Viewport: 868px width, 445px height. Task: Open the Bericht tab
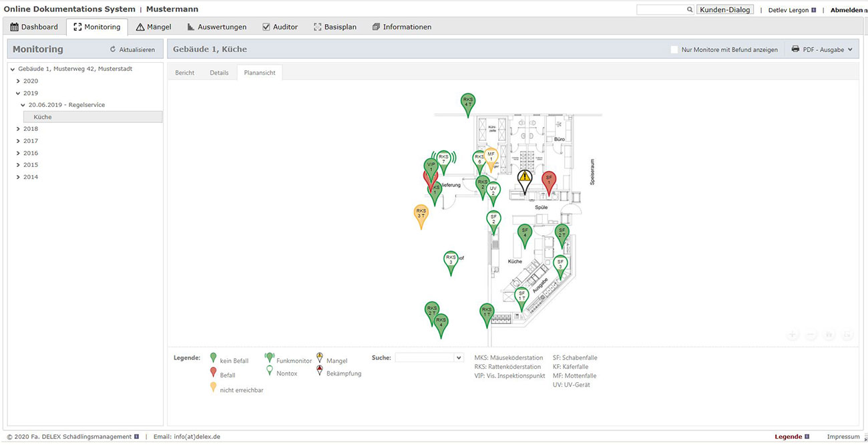pyautogui.click(x=185, y=73)
